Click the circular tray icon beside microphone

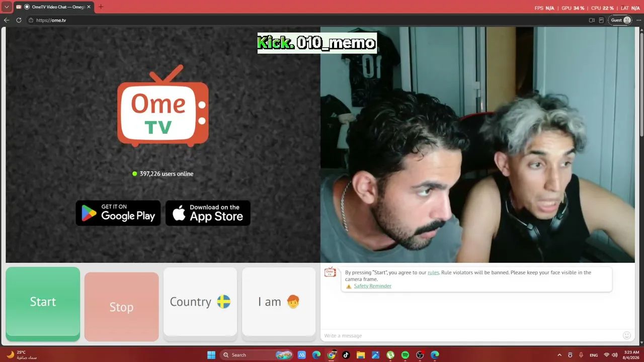coord(570,355)
